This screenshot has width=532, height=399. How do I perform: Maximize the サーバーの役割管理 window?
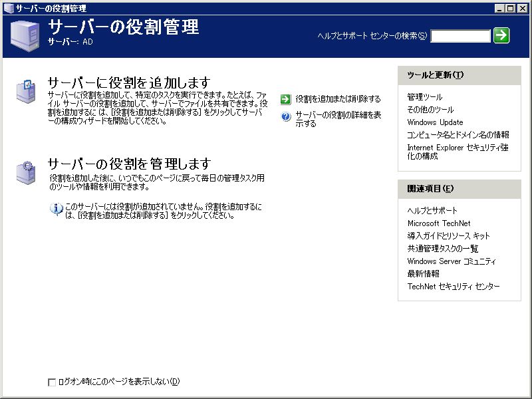pyautogui.click(x=511, y=9)
